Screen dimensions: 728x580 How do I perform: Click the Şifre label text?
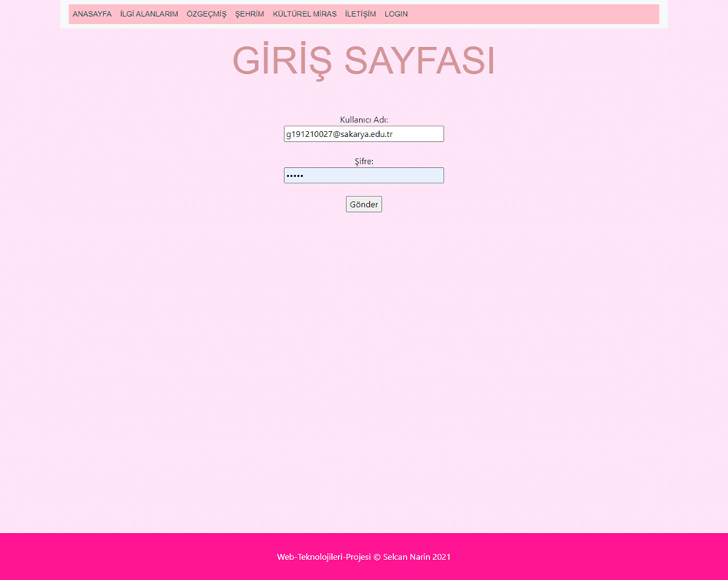[x=363, y=161]
